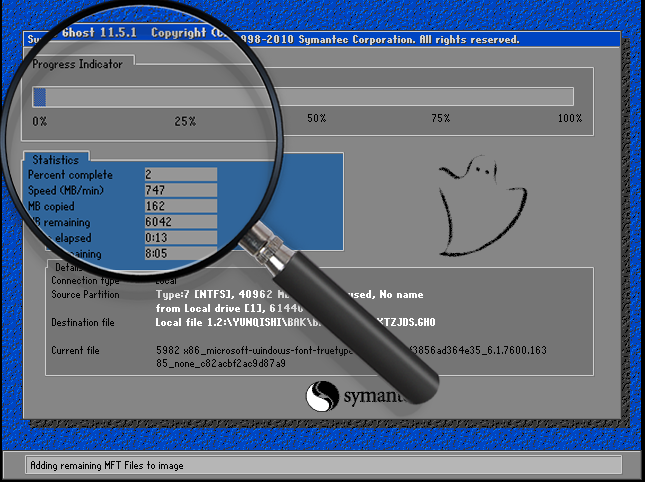This screenshot has width=645, height=482.
Task: Click the 25% progress marker
Action: [185, 121]
